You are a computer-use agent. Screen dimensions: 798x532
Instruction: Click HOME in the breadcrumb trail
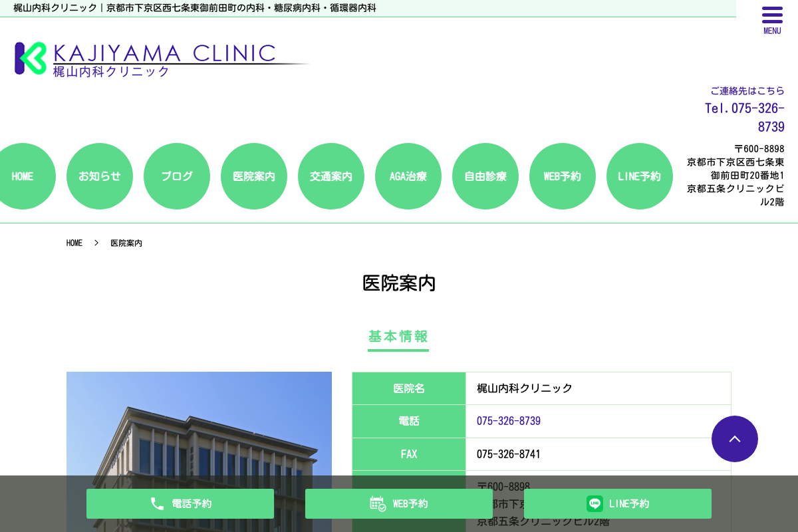pyautogui.click(x=74, y=243)
